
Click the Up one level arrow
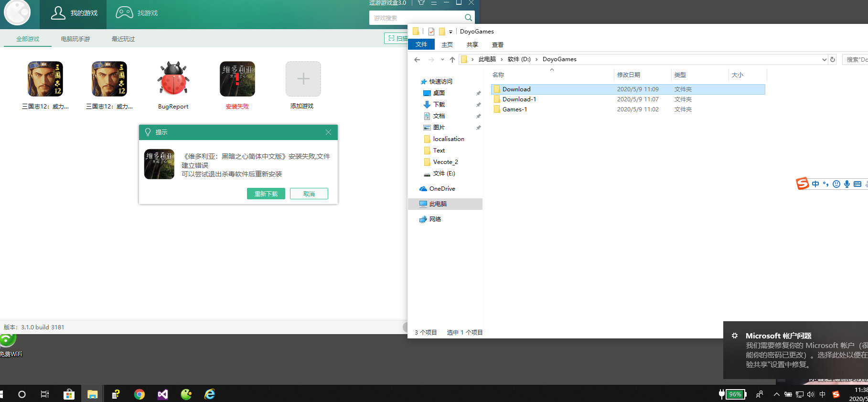point(452,60)
